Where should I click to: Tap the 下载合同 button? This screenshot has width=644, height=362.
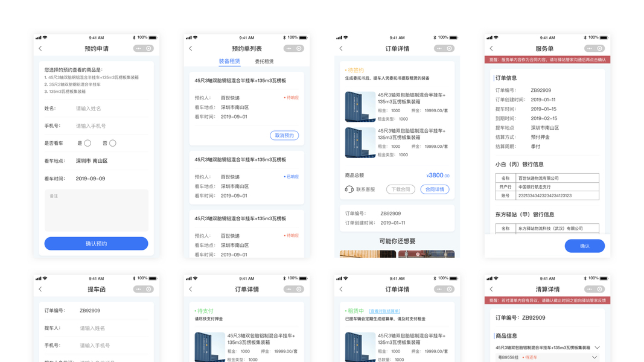[400, 189]
